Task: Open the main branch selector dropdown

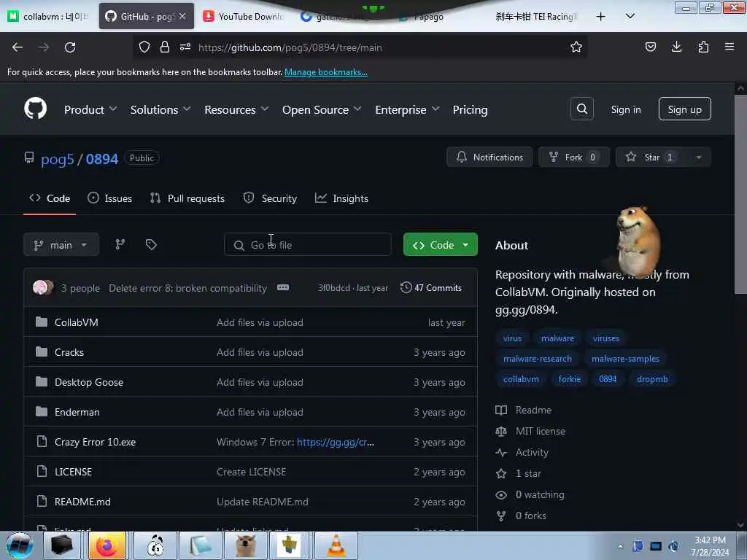Action: click(61, 245)
